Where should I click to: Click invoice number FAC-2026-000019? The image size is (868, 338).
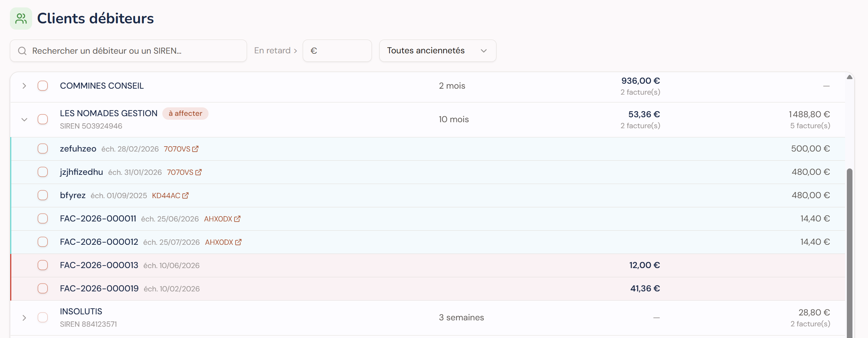point(99,289)
